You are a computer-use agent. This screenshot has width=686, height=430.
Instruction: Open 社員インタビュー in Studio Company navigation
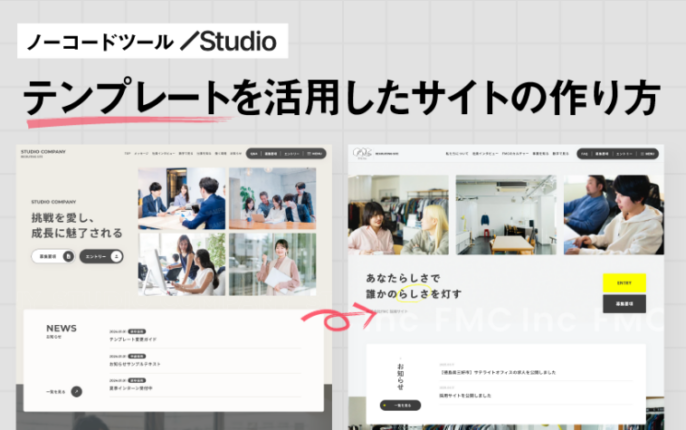pyautogui.click(x=163, y=154)
